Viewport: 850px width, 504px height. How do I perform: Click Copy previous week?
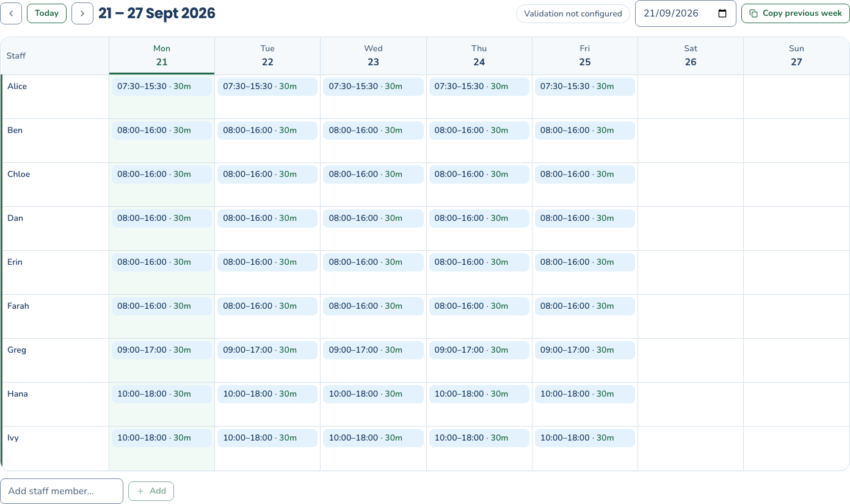pos(796,13)
